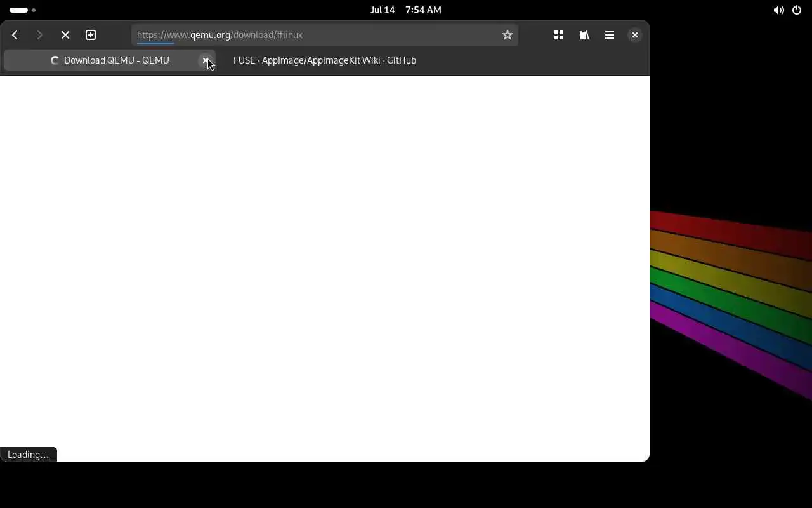Screen dimensions: 812x508
Task: Click the Loading… status text
Action: (x=28, y=455)
